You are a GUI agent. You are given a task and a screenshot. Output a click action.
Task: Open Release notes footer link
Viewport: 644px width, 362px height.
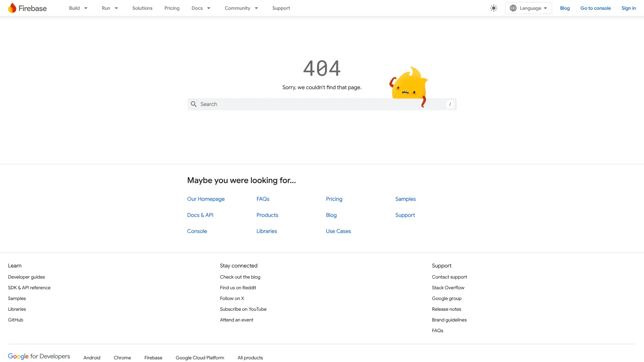pos(446,309)
